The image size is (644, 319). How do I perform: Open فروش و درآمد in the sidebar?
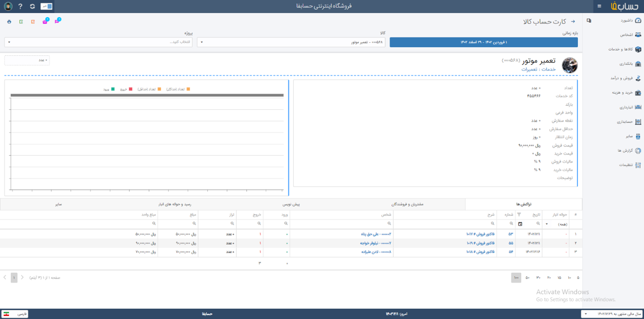click(x=626, y=78)
